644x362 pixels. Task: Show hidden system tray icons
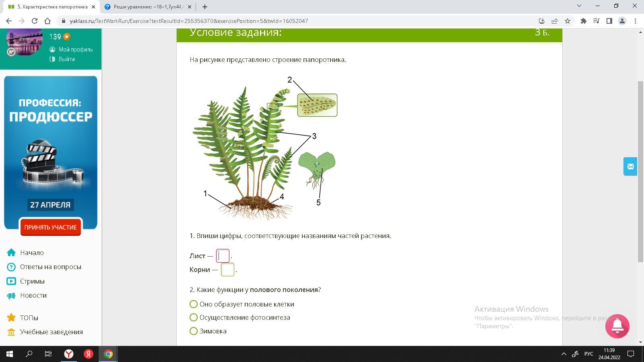coord(563,354)
